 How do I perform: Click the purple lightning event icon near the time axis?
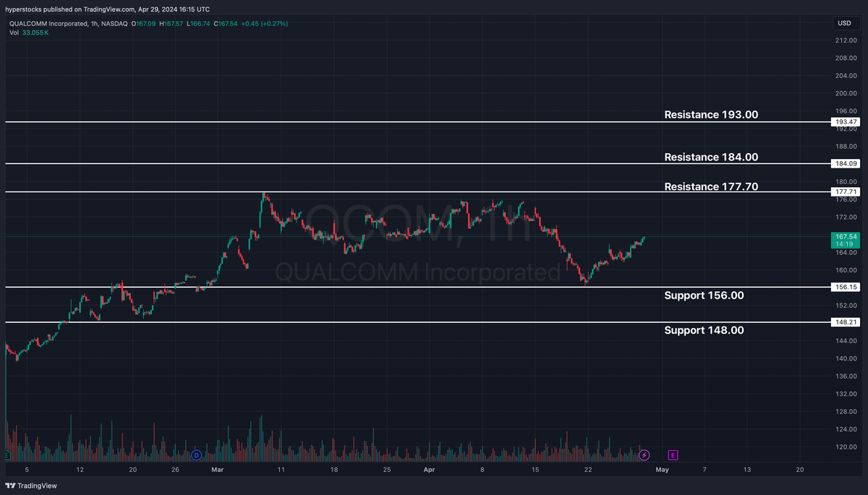pos(644,455)
